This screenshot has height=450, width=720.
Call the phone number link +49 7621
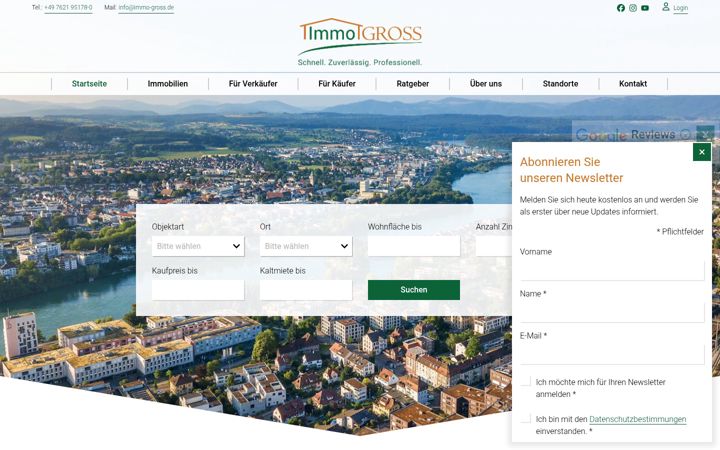(68, 7)
